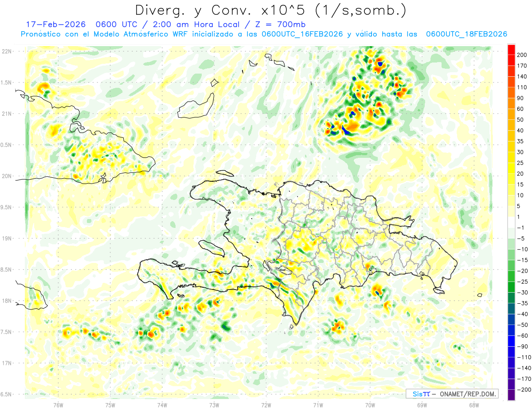Click the '20N' latitude label
The image size is (532, 411).
point(7,176)
